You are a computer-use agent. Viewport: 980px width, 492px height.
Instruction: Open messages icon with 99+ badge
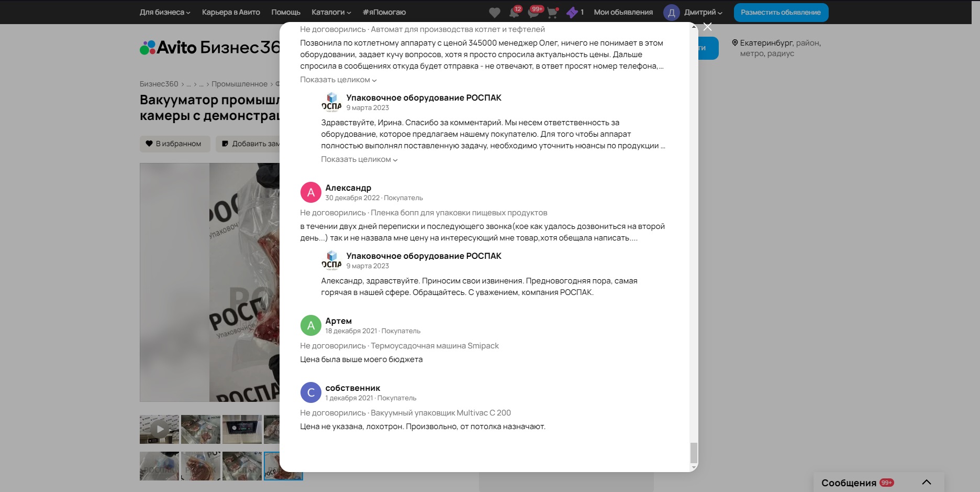[x=534, y=12]
